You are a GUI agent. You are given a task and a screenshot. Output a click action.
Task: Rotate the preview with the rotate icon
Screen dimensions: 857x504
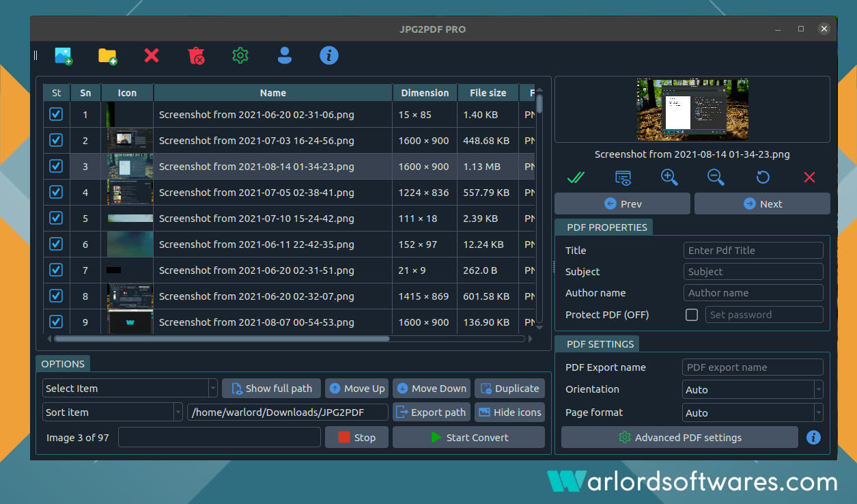click(x=763, y=178)
